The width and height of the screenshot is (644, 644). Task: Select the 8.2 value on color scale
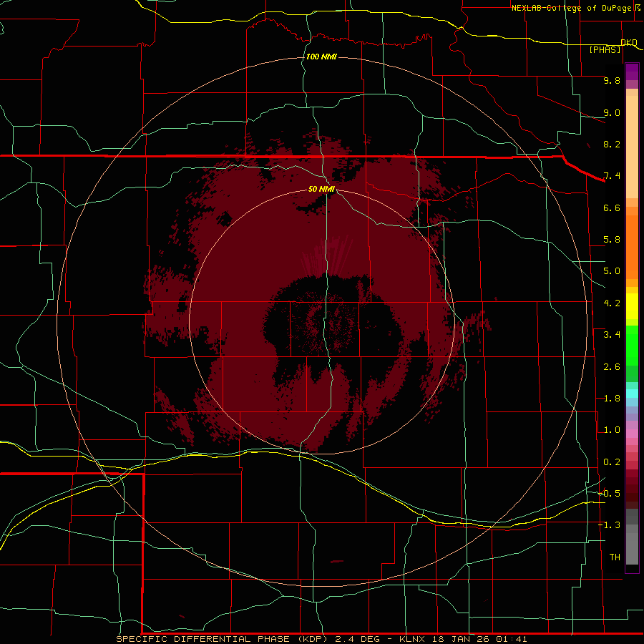pyautogui.click(x=612, y=144)
